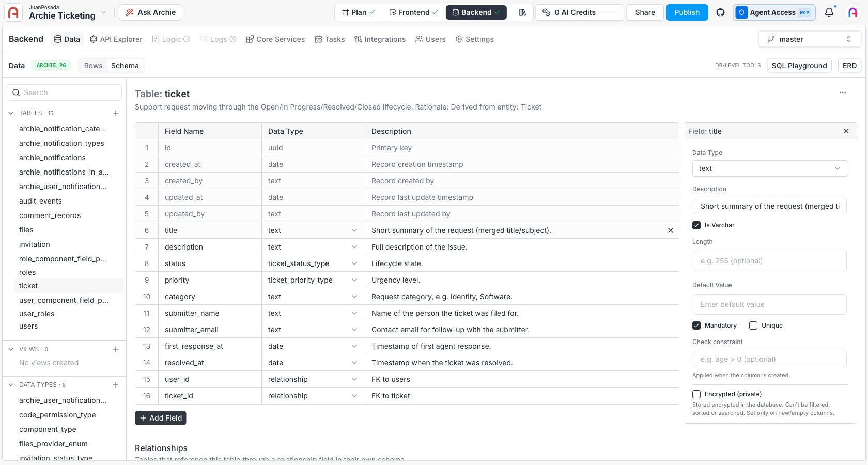
Task: Clear the title row description with the X icon
Action: 671,230
